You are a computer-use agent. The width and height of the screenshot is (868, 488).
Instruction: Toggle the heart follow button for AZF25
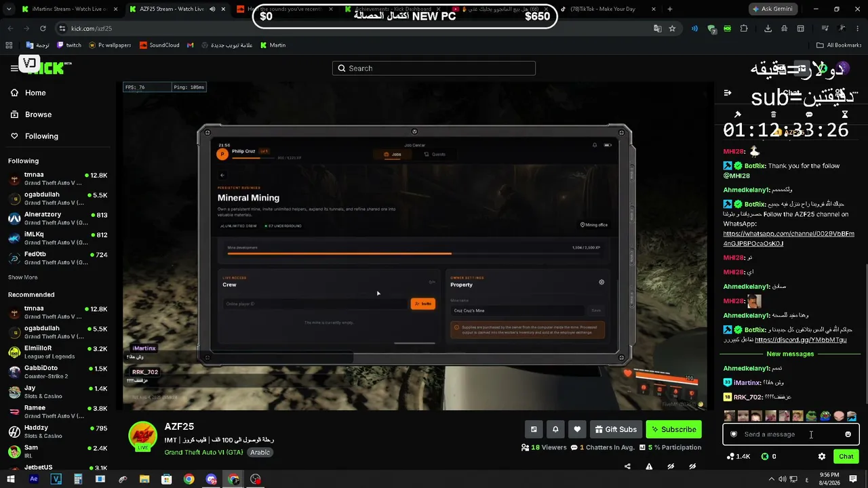(x=577, y=429)
